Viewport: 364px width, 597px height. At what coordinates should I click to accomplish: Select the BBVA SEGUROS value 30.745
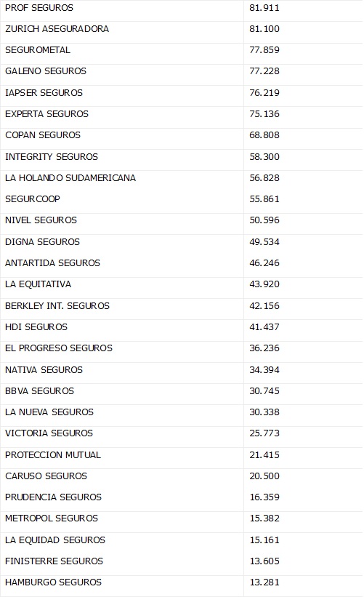click(264, 391)
